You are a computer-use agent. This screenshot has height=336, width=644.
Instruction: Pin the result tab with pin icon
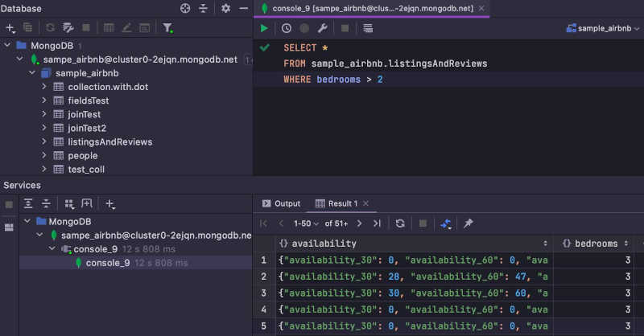click(x=469, y=223)
